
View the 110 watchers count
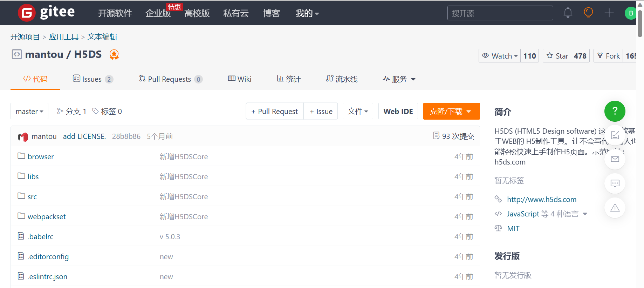click(x=529, y=56)
